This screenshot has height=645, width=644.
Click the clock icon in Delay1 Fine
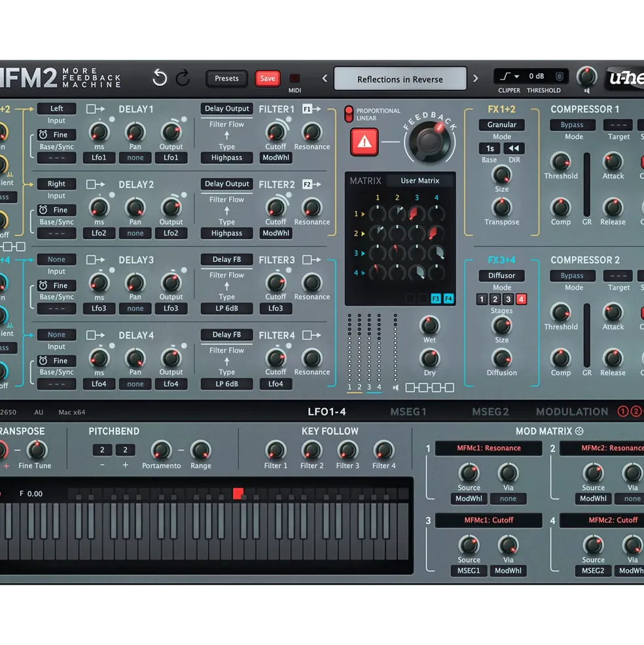click(43, 134)
